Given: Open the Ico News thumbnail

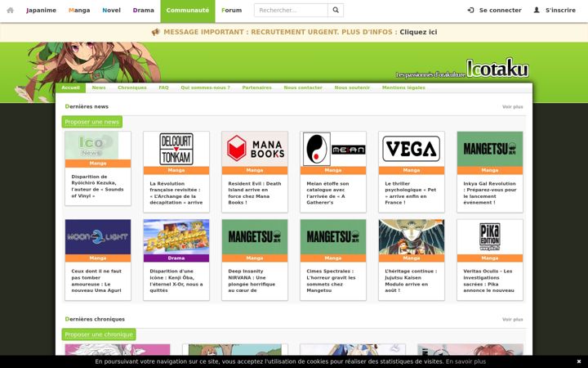Looking at the screenshot, I should pyautogui.click(x=98, y=146).
